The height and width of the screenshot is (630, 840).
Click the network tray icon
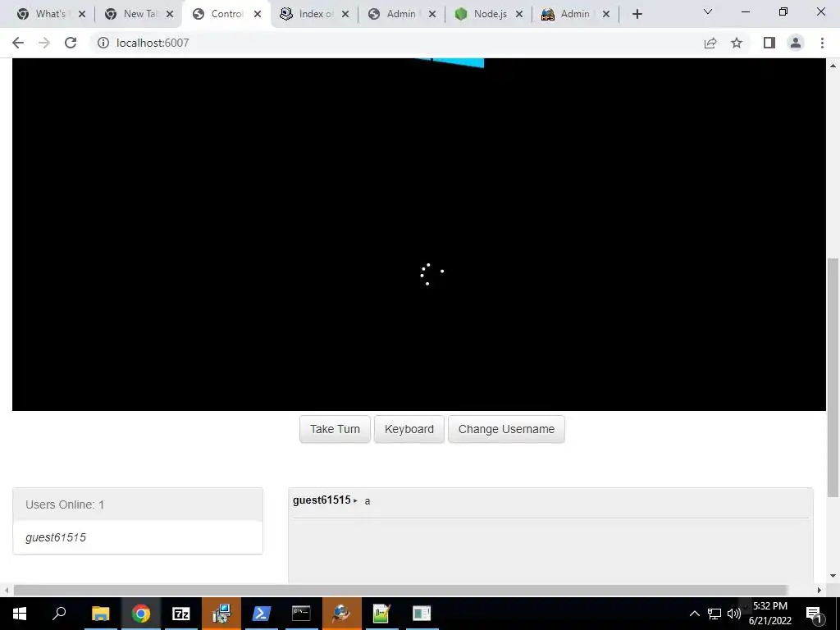click(714, 614)
